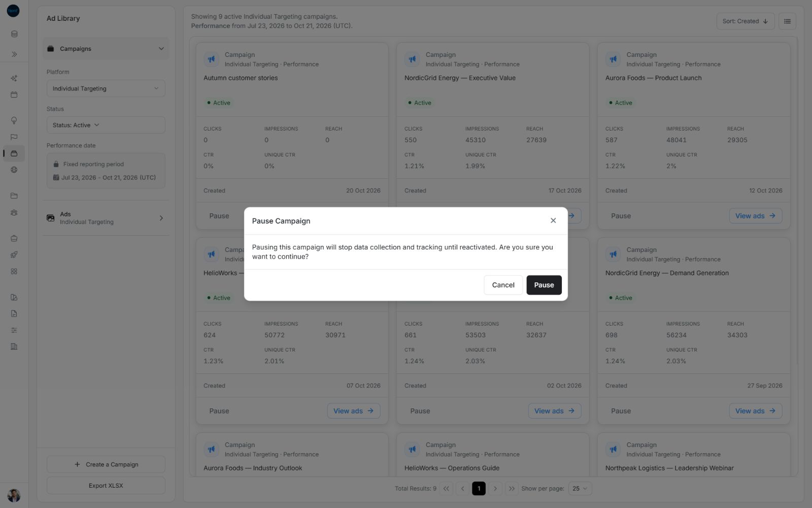Viewport: 812px width, 508px height.
Task: Open the rocket icon in sidebar
Action: pos(14,255)
